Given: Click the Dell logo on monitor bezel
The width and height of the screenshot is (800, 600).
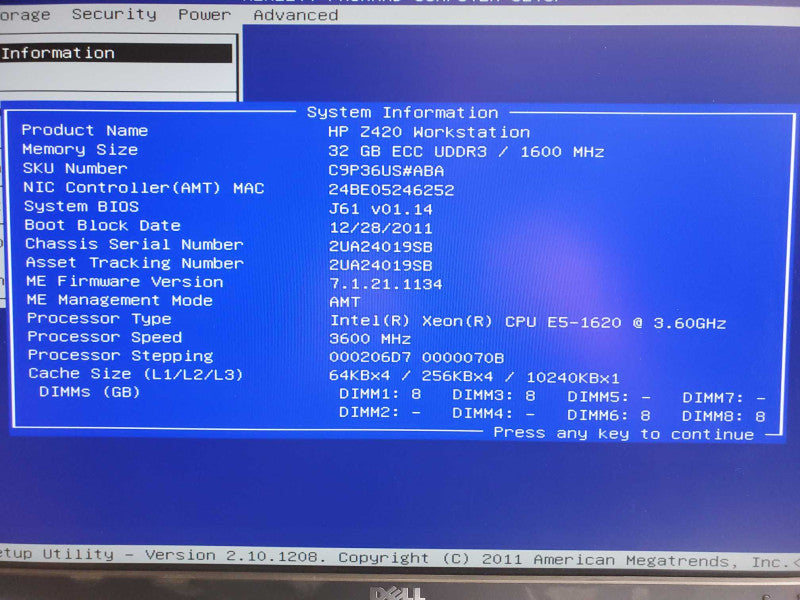Looking at the screenshot, I should click(x=398, y=593).
